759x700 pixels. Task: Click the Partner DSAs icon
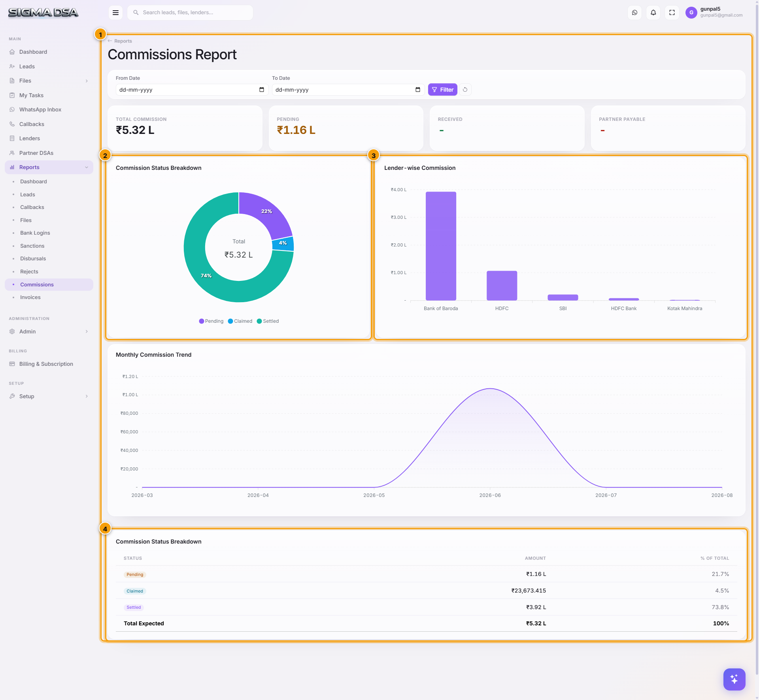click(x=12, y=153)
